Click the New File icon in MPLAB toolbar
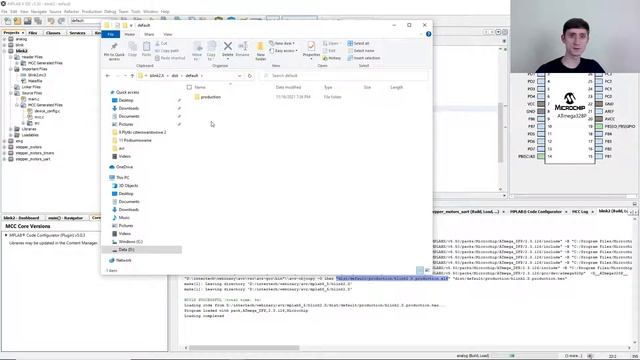This screenshot has height=360, width=640. [8, 21]
